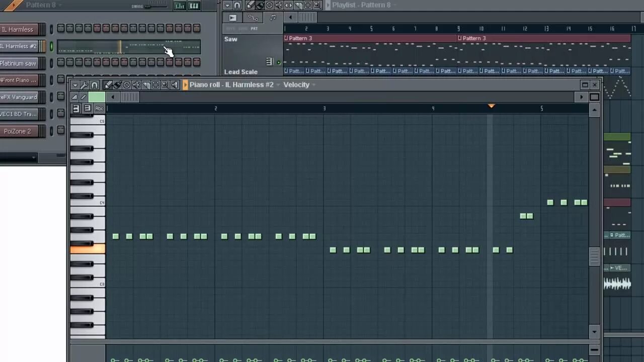Select the piano roll Delete tool
The width and height of the screenshot is (644, 362).
pyautogui.click(x=127, y=85)
